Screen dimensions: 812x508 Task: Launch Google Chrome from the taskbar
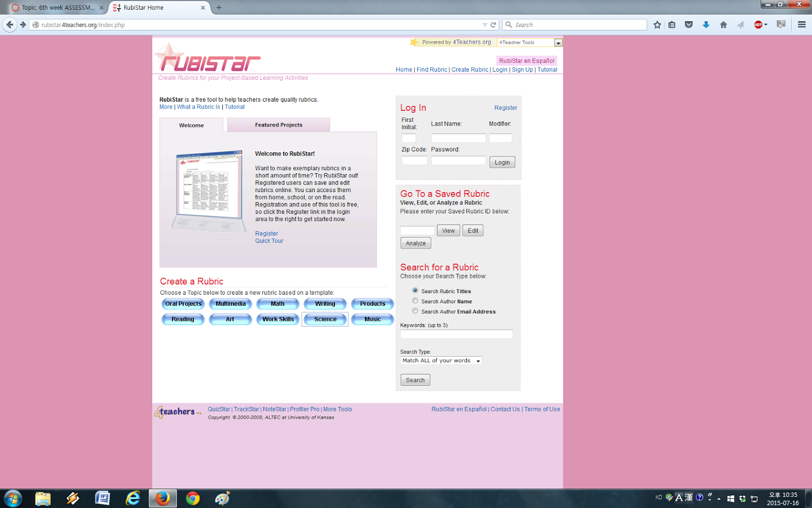[x=193, y=498]
